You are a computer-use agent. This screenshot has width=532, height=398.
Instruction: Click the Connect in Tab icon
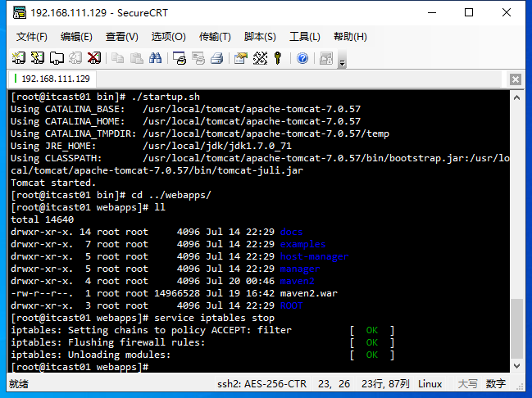point(57,58)
